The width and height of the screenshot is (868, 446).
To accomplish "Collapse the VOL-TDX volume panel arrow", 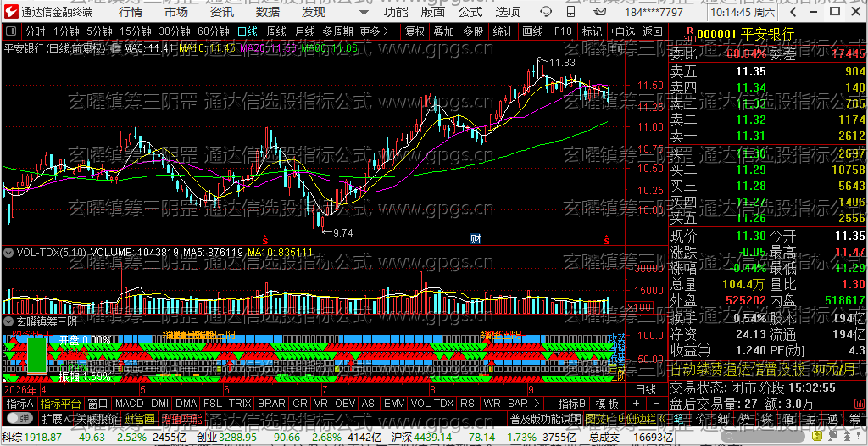I will tap(8, 253).
